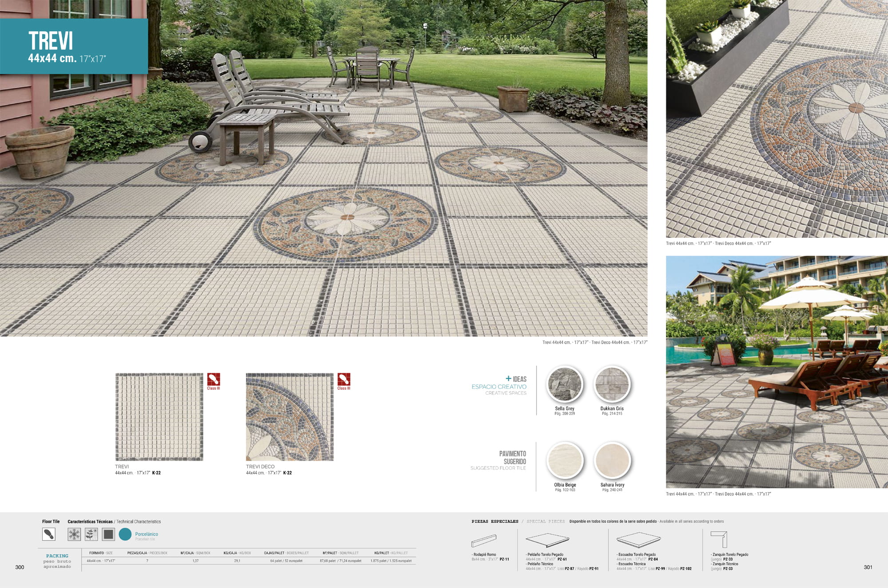Click the dark square tile icon

pos(108,534)
